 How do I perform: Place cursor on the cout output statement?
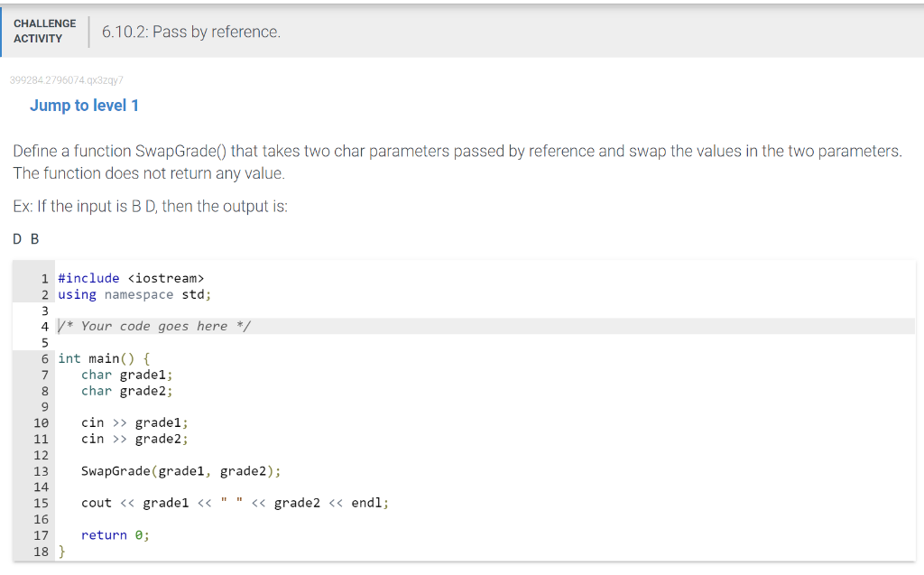click(236, 503)
